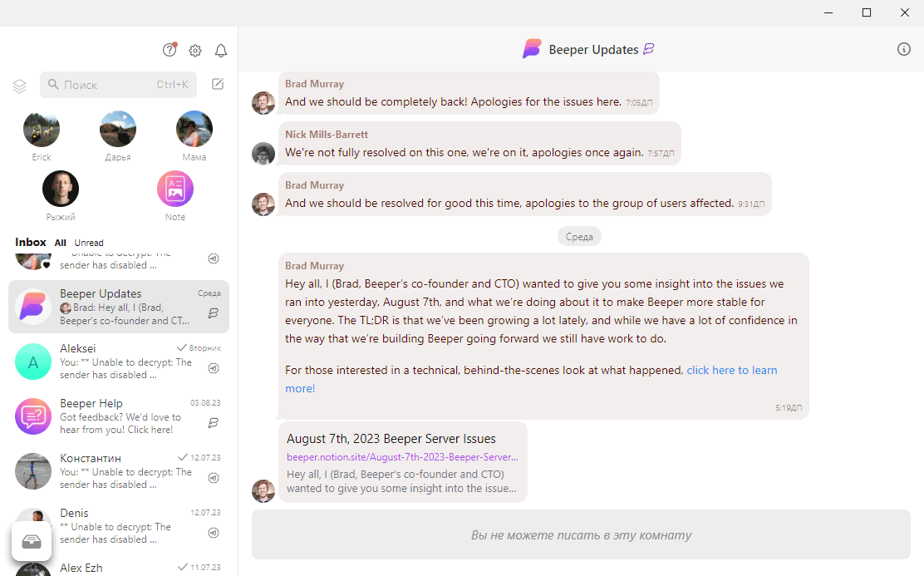The image size is (924, 576).
Task: Open Дарья favorite contact avatar
Action: [x=118, y=129]
